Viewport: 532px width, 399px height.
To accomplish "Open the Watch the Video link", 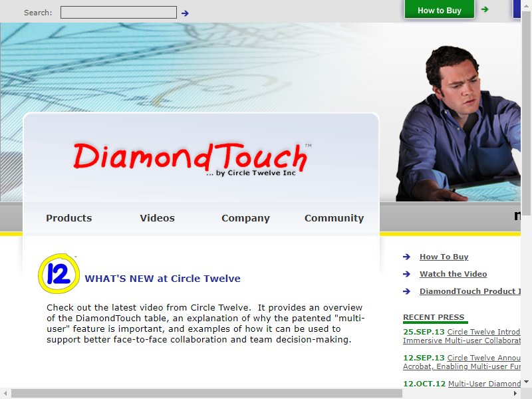I will [x=453, y=274].
